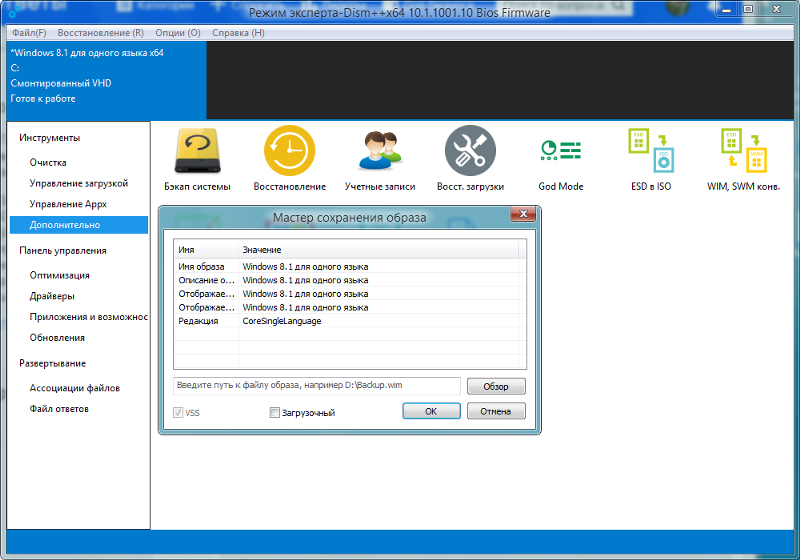Open the Бэкап системы backup tool
Image resolution: width=800 pixels, height=560 pixels.
click(x=197, y=159)
